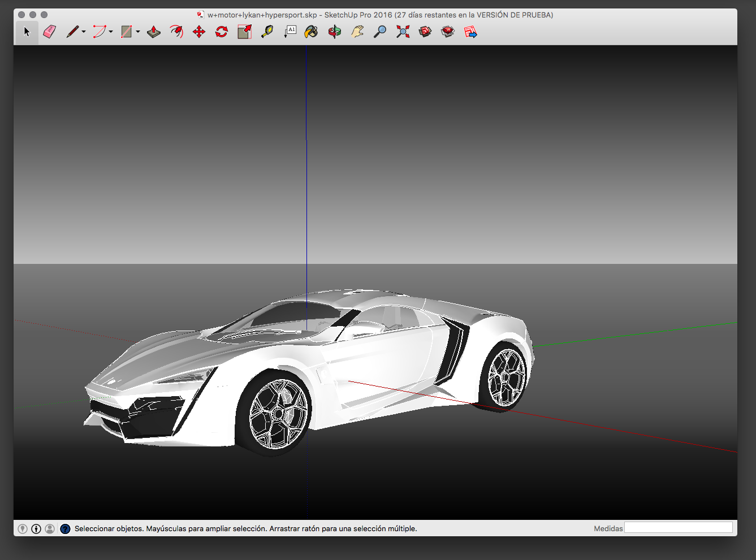Select the arrow Select tool
756x560 pixels.
tap(27, 32)
